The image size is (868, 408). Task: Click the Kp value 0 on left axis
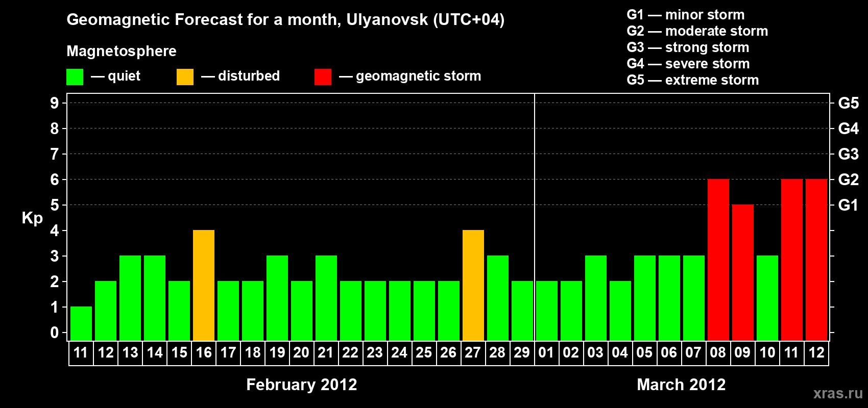click(55, 333)
